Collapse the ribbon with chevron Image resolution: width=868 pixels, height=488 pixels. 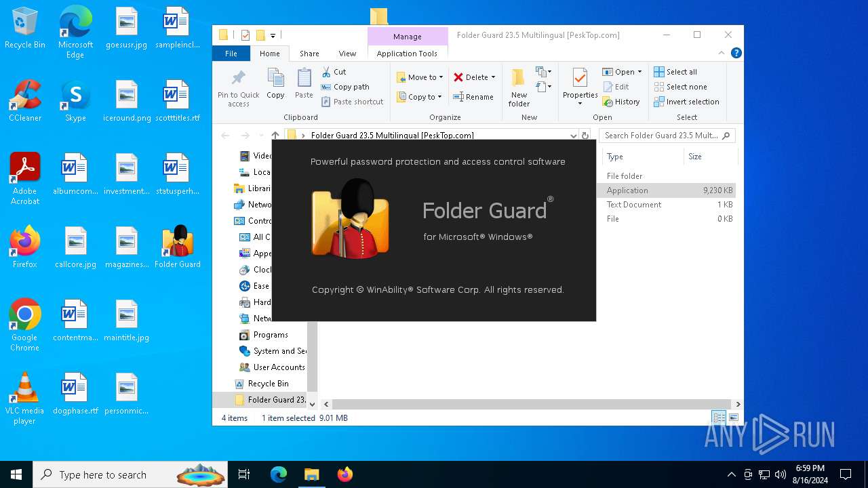(722, 53)
